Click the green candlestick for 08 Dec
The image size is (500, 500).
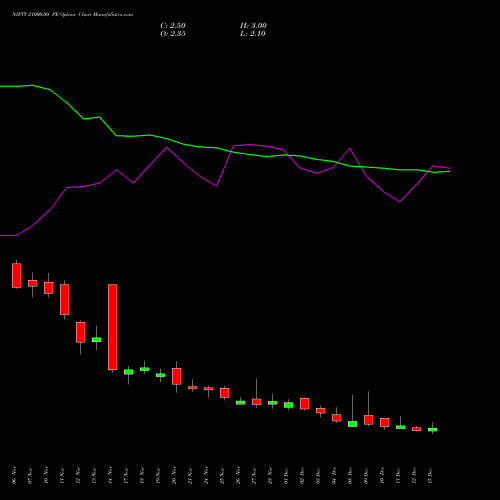point(353,424)
